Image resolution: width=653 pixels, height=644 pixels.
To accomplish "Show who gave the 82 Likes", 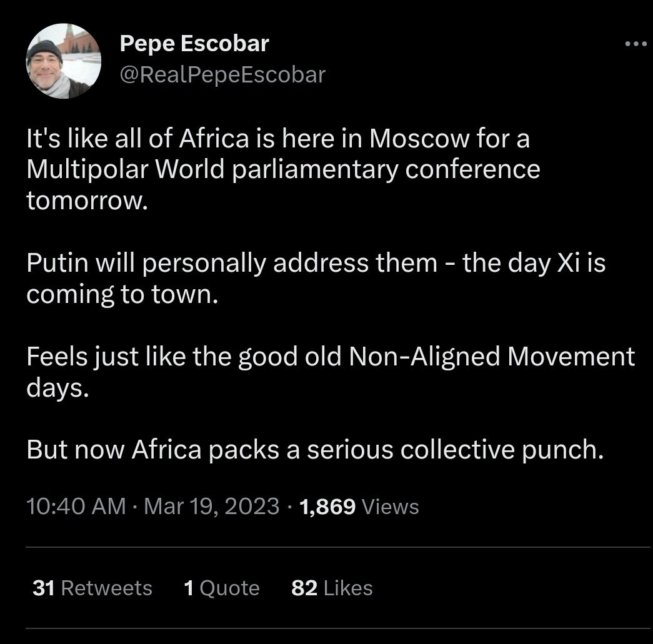I will (x=332, y=588).
